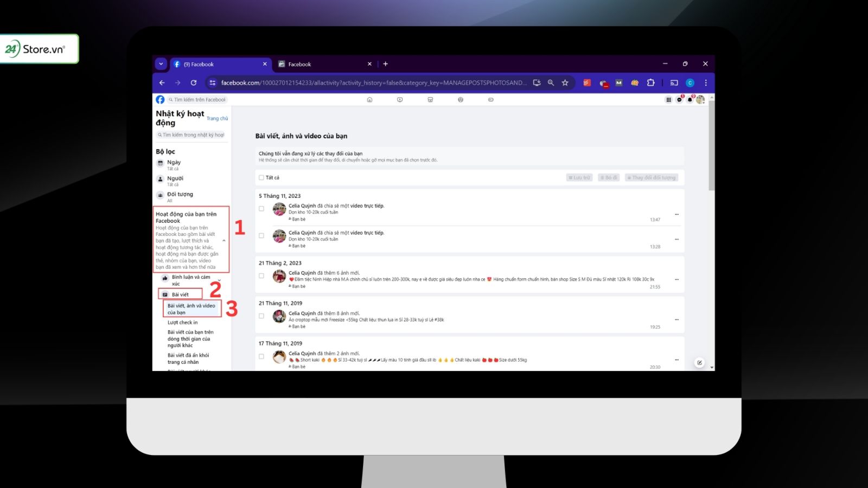Go back with the browser back arrow
Screen dimensions: 868x488
(162, 83)
